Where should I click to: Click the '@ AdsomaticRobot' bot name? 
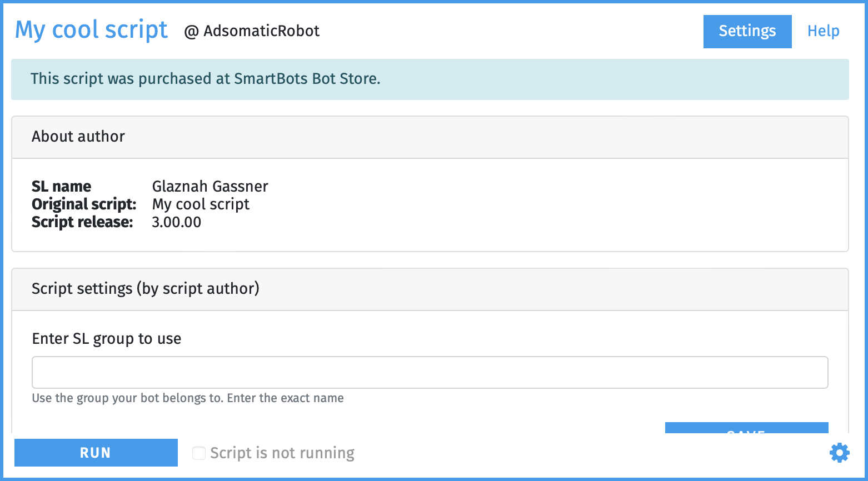(252, 31)
